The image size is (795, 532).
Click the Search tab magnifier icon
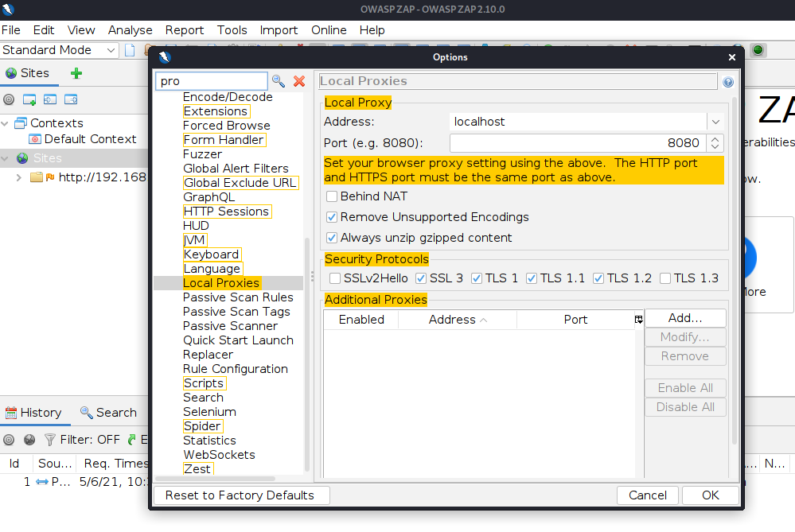pos(87,413)
